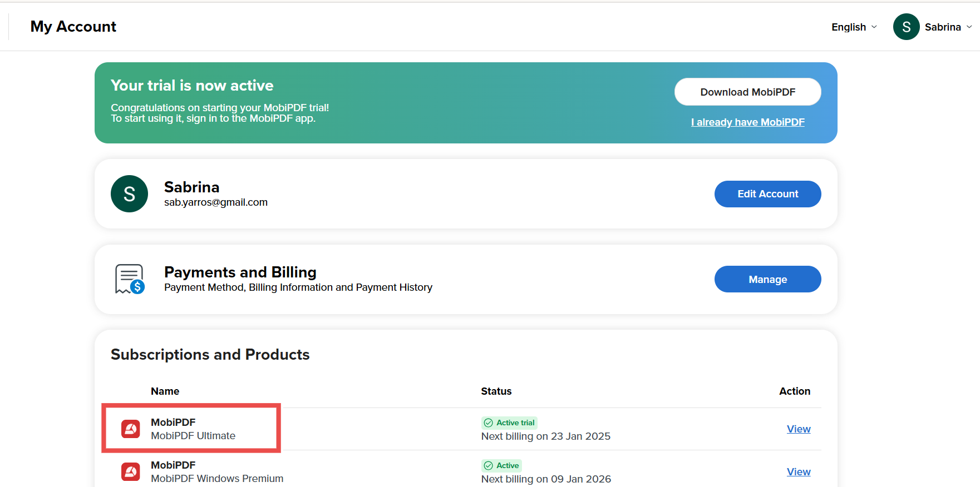Click the Edit Account button

pyautogui.click(x=767, y=193)
